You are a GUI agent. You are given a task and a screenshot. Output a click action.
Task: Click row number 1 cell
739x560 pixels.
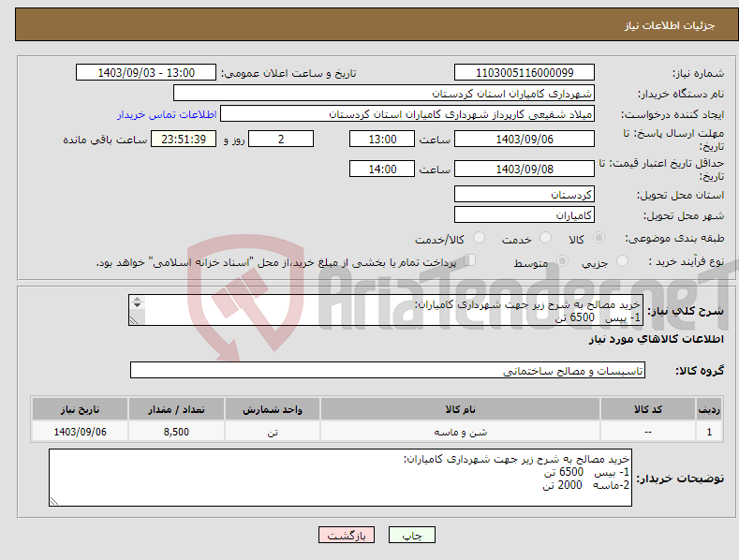(x=709, y=432)
